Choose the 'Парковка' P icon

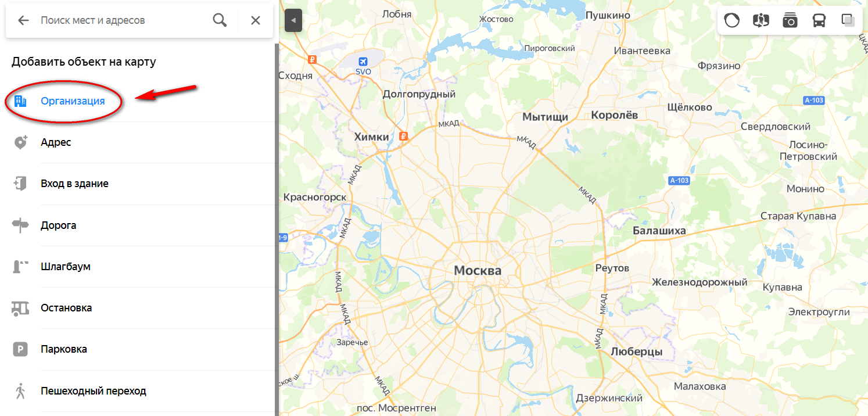pos(20,349)
